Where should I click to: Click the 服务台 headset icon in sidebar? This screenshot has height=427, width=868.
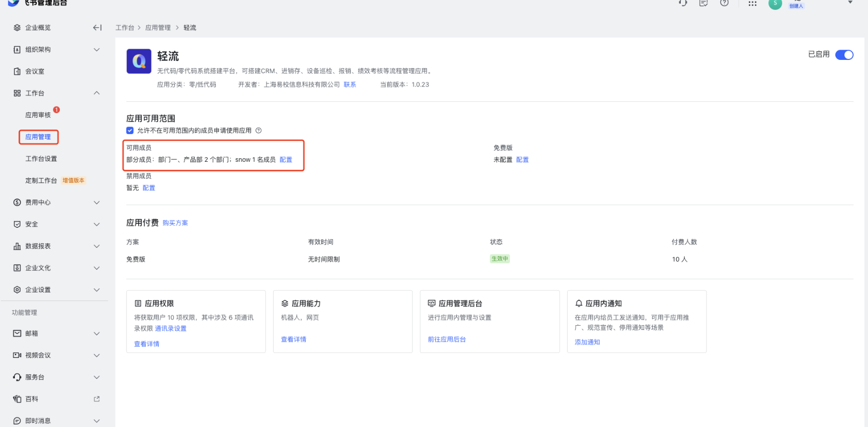pos(17,377)
